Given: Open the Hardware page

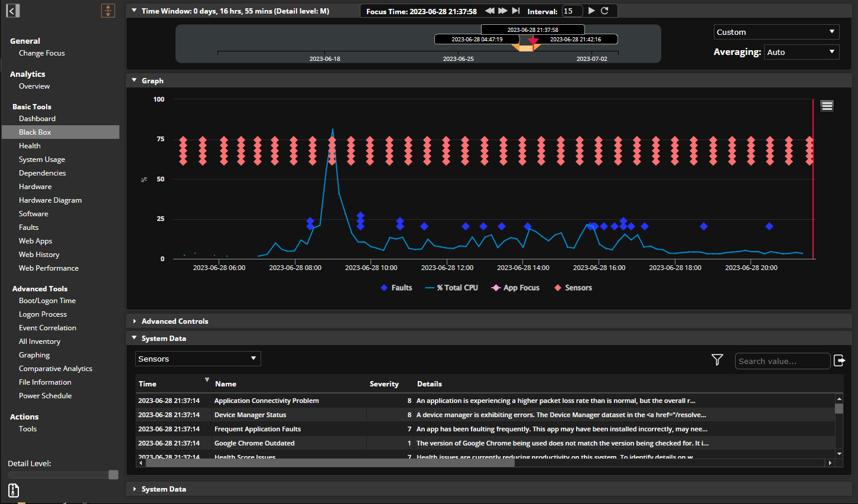Looking at the screenshot, I should coord(35,187).
